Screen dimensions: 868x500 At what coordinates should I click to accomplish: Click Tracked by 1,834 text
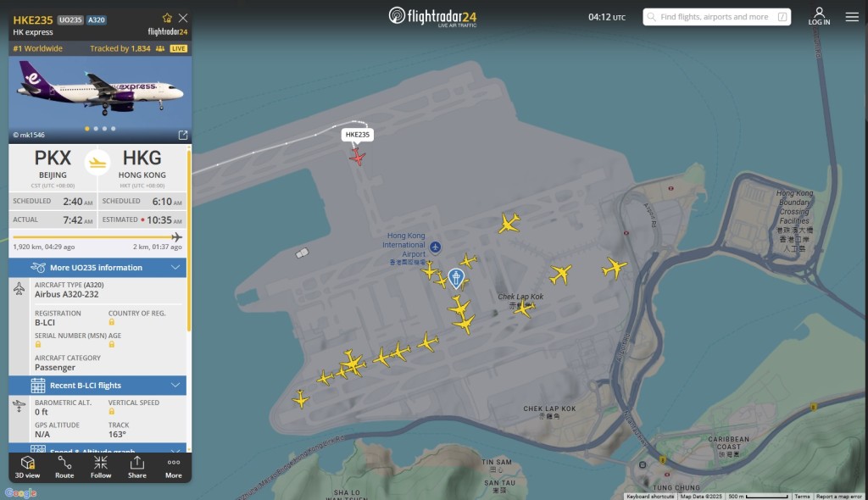[120, 48]
